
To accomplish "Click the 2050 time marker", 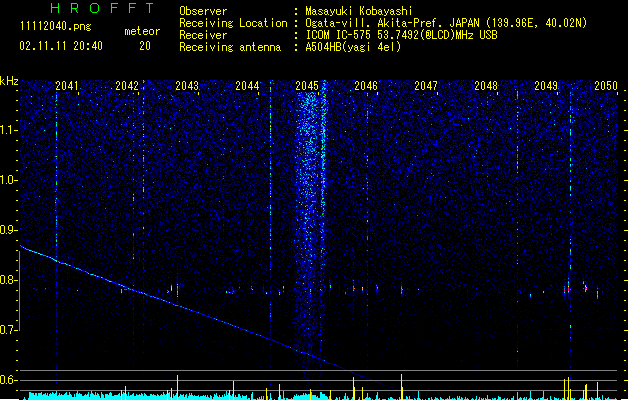I will point(606,86).
